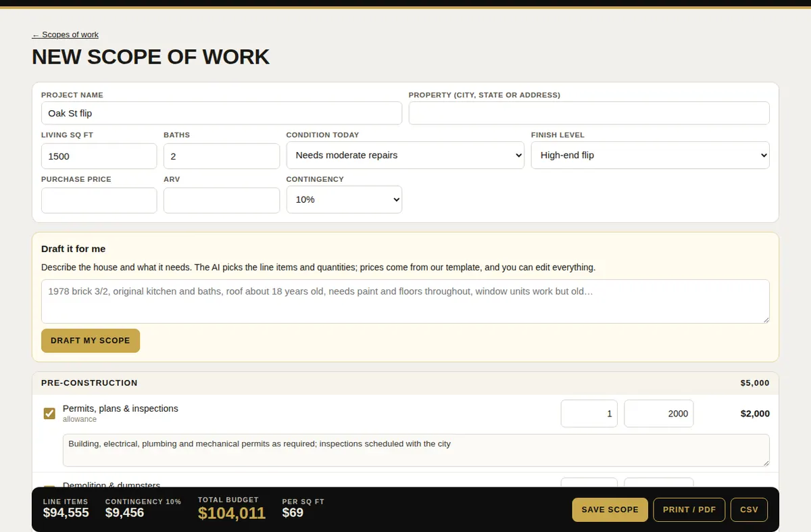811x532 pixels.
Task: Click the Permits $2,000 line total
Action: pyautogui.click(x=755, y=414)
